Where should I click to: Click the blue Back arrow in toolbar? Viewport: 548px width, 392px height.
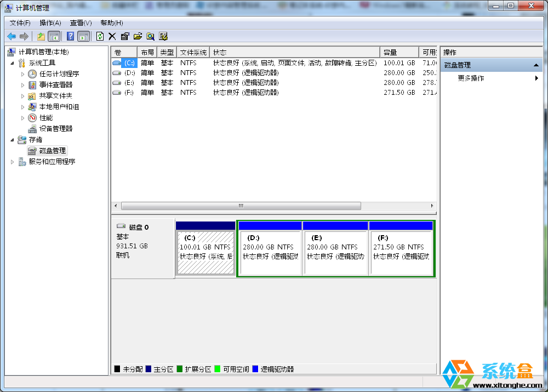[x=11, y=36]
